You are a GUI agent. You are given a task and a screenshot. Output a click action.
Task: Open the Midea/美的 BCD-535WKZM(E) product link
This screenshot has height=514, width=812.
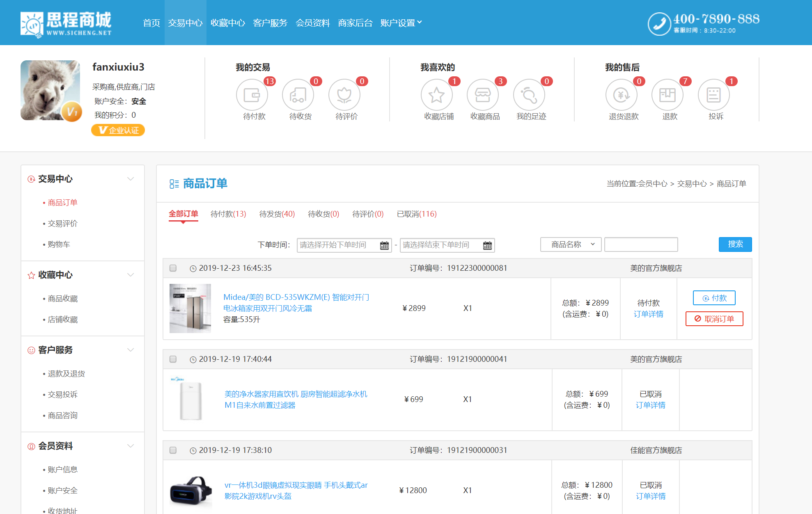[x=296, y=303]
